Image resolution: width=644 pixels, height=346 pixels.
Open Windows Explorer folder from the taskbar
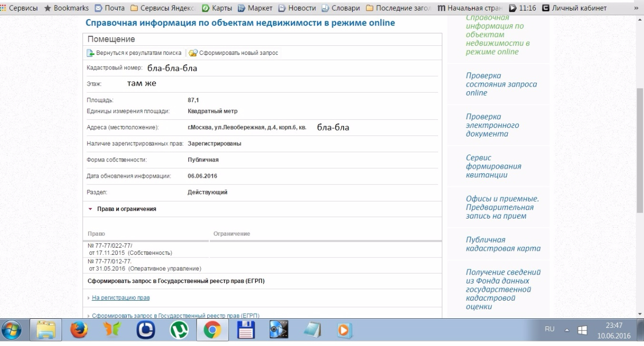(46, 330)
